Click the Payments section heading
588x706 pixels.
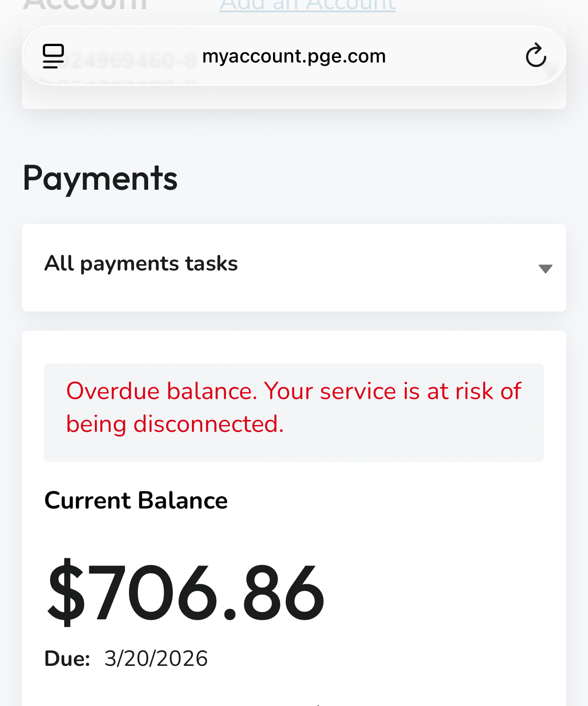coord(100,178)
